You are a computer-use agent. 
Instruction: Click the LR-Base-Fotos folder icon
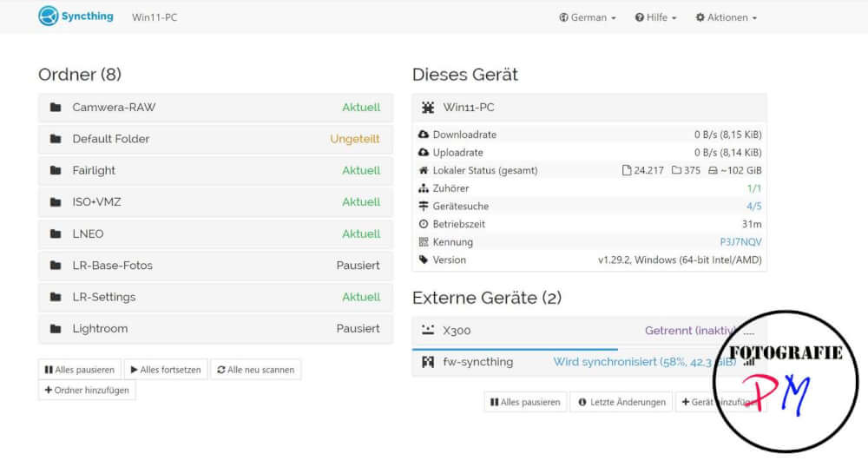pos(56,266)
